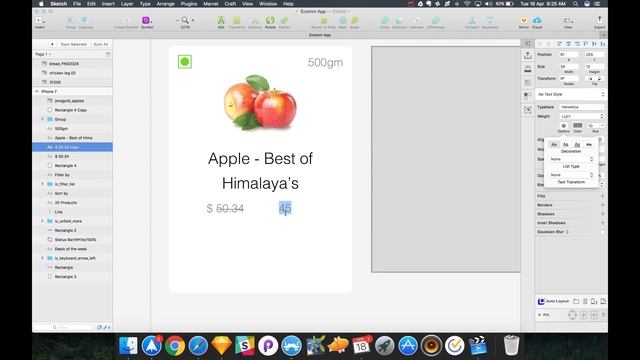Open the Type menu
The height and width of the screenshot is (360, 640).
145,4
